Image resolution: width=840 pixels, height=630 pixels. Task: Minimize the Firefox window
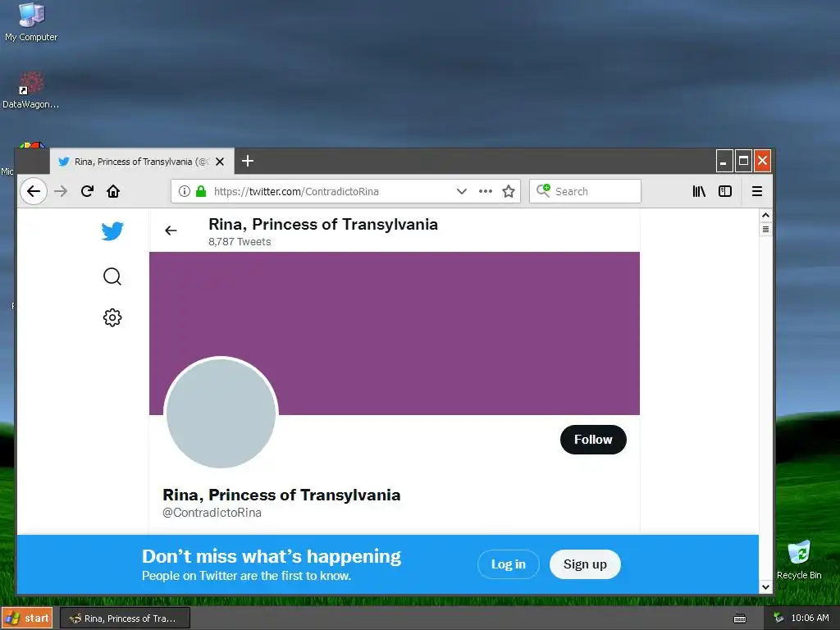point(724,161)
